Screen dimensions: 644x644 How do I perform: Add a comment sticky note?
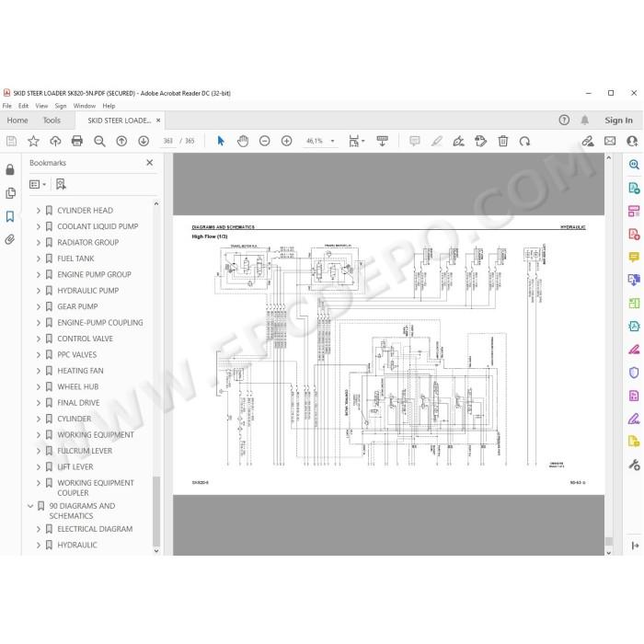pyautogui.click(x=415, y=142)
